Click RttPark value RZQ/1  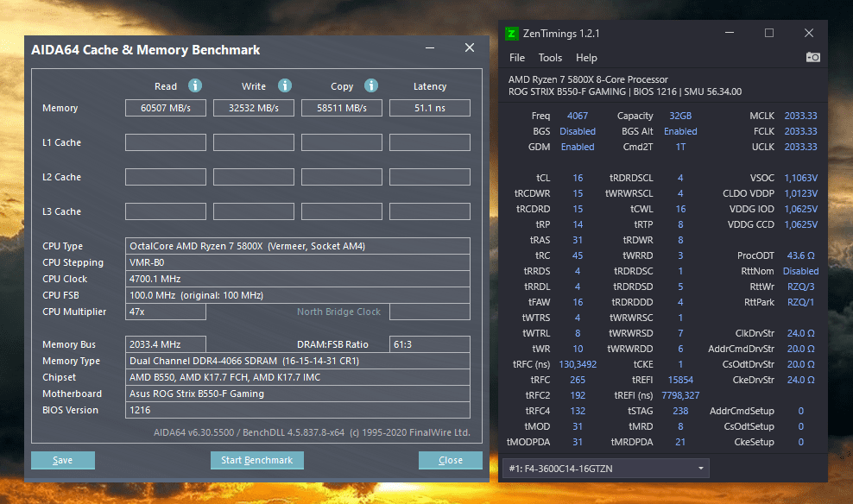pyautogui.click(x=800, y=302)
